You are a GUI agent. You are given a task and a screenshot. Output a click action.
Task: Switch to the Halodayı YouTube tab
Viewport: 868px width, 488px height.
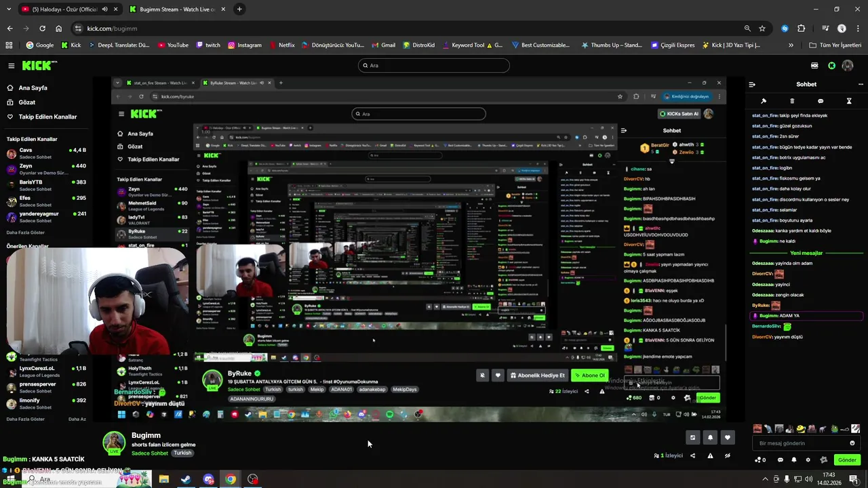coord(65,9)
